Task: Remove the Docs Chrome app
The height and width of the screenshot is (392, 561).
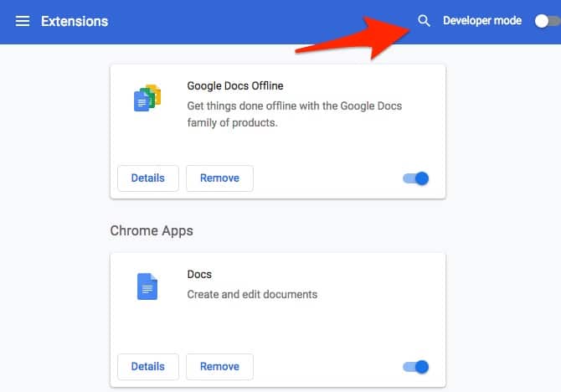Action: (x=219, y=366)
